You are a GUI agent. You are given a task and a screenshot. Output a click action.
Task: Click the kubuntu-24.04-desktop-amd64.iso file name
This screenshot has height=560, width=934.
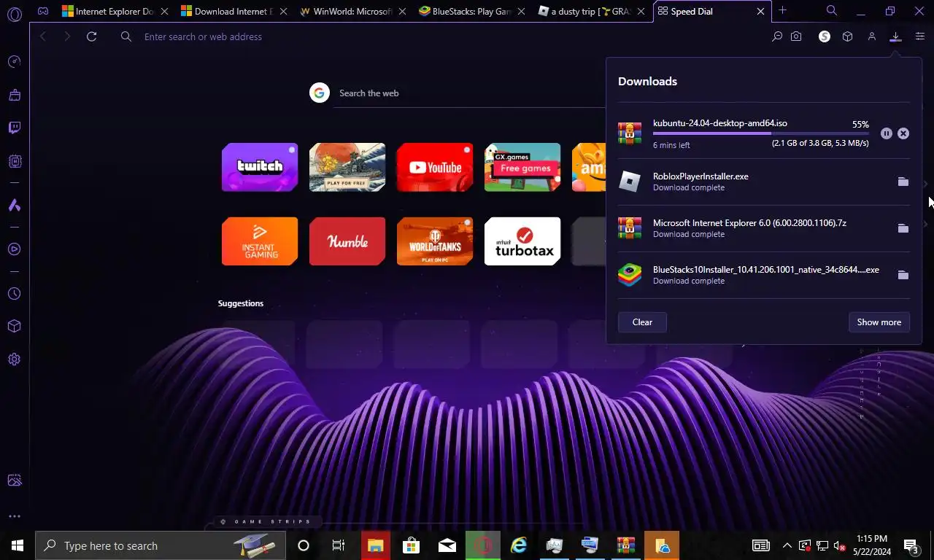pyautogui.click(x=720, y=123)
